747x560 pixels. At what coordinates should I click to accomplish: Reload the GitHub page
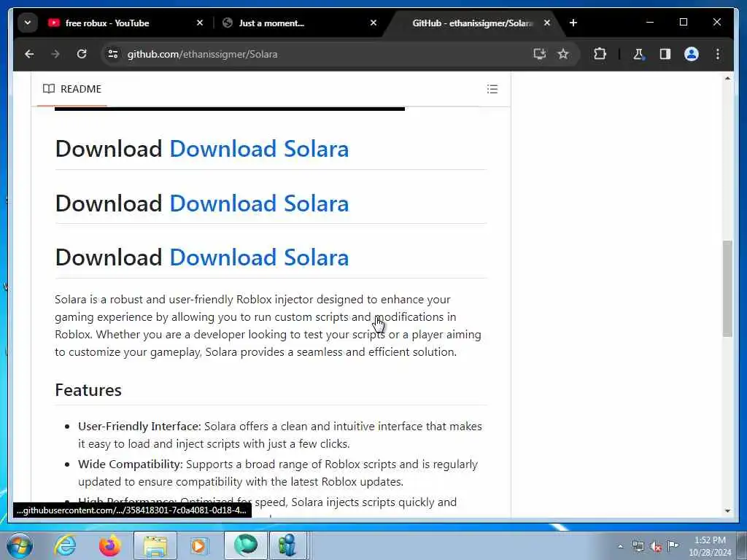point(82,54)
